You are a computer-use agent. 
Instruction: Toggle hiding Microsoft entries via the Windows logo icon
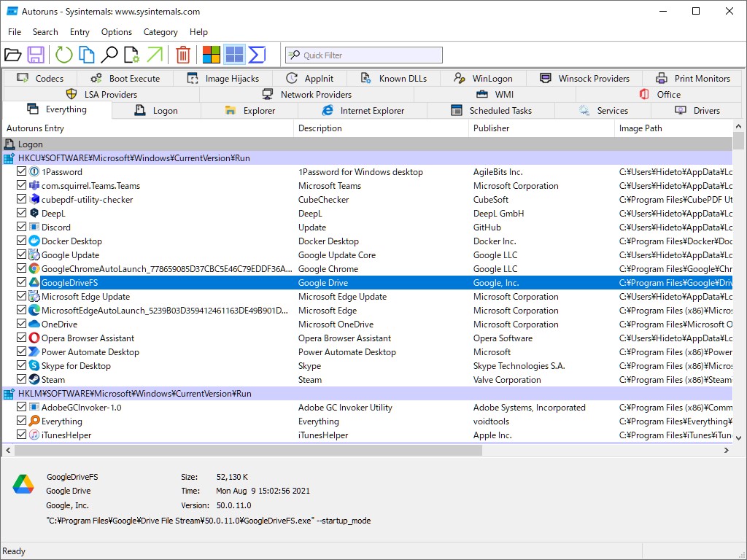pyautogui.click(x=211, y=55)
